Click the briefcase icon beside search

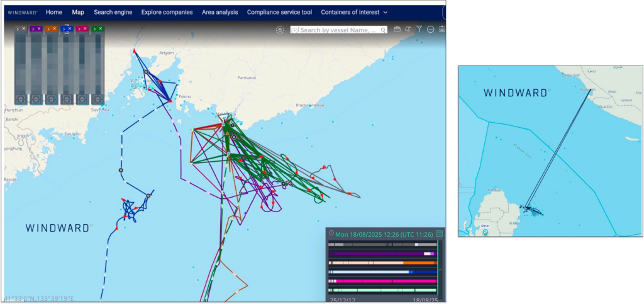397,30
